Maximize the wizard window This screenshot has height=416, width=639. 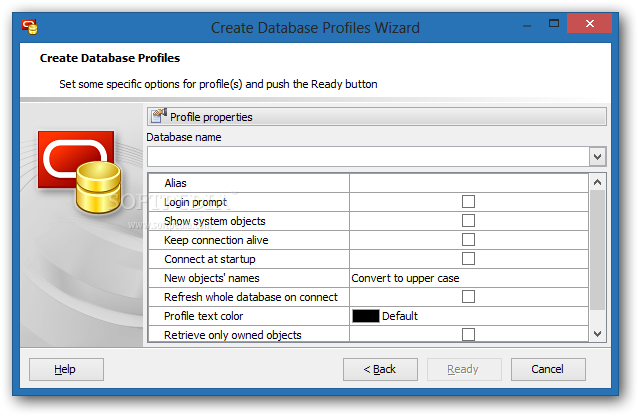pos(553,24)
